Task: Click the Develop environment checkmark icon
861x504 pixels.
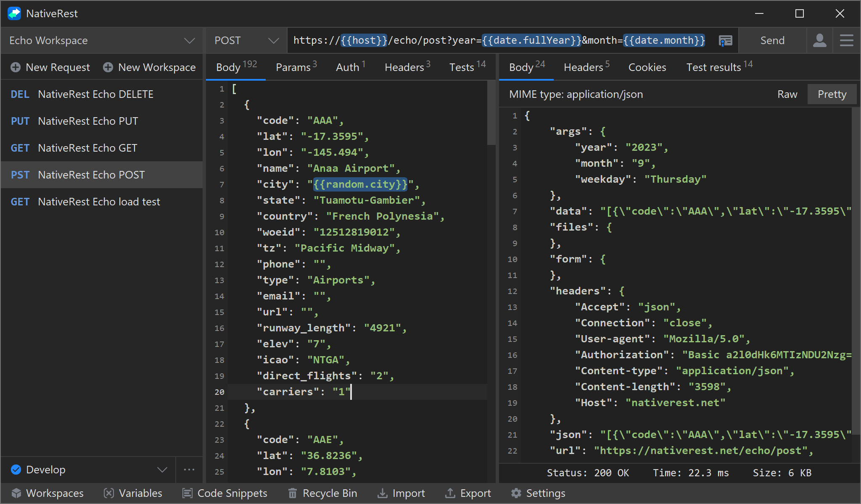Action: tap(16, 470)
